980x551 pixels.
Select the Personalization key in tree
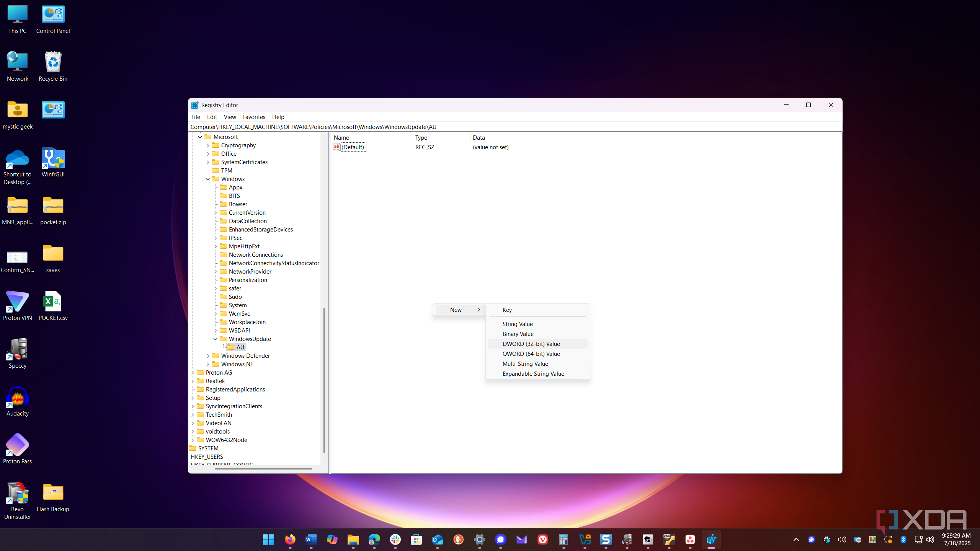[x=248, y=280]
